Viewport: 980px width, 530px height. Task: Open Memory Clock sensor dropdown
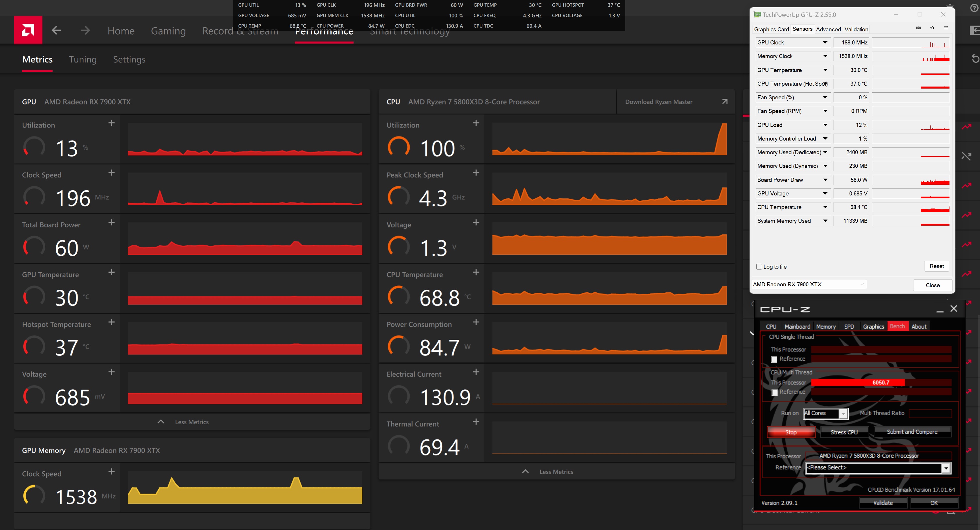pyautogui.click(x=825, y=56)
